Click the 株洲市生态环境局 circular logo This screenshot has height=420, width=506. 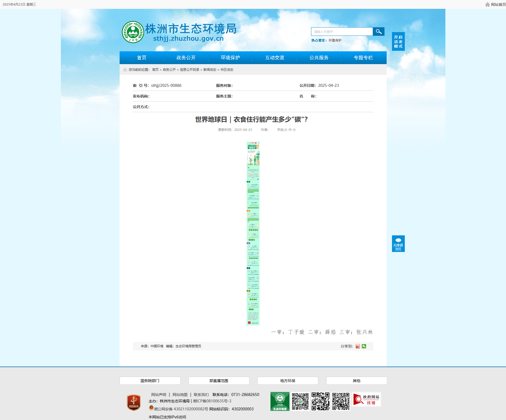133,32
